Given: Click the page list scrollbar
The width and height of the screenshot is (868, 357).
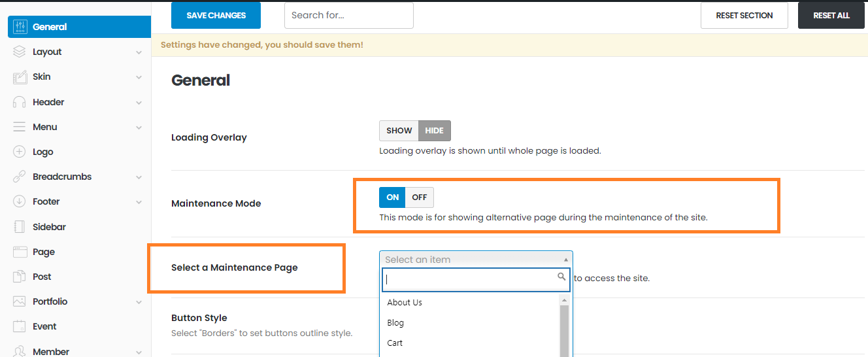Looking at the screenshot, I should click(x=564, y=330).
